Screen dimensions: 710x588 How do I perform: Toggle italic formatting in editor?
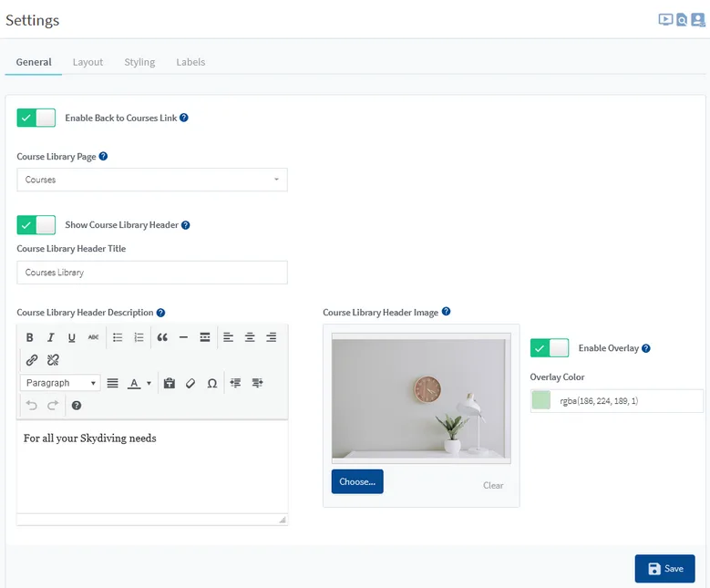[x=51, y=337]
